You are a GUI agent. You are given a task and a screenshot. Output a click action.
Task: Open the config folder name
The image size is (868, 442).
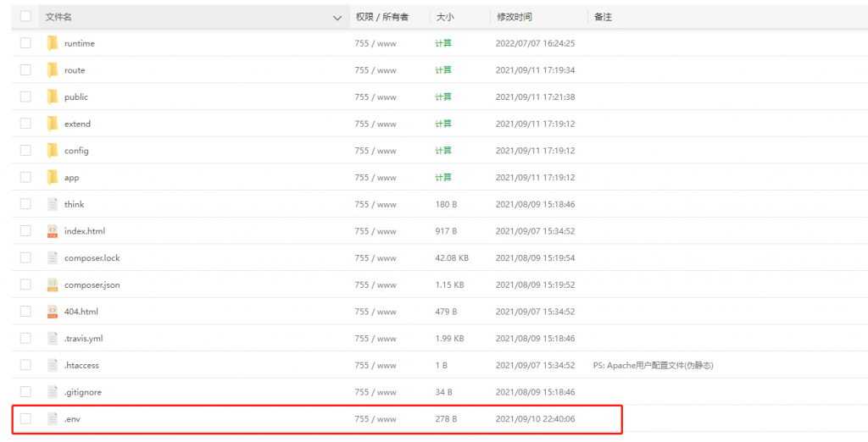point(76,151)
